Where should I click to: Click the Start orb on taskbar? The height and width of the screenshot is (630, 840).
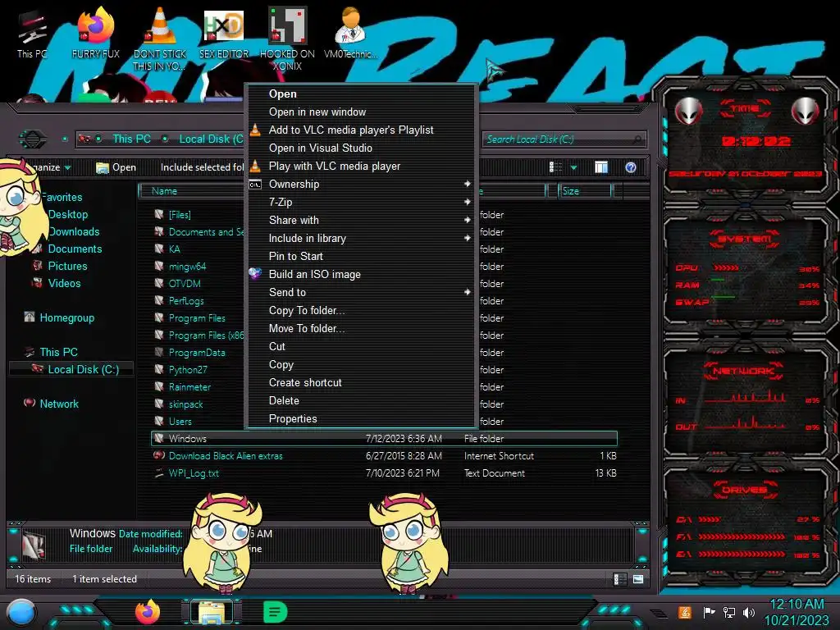21,612
